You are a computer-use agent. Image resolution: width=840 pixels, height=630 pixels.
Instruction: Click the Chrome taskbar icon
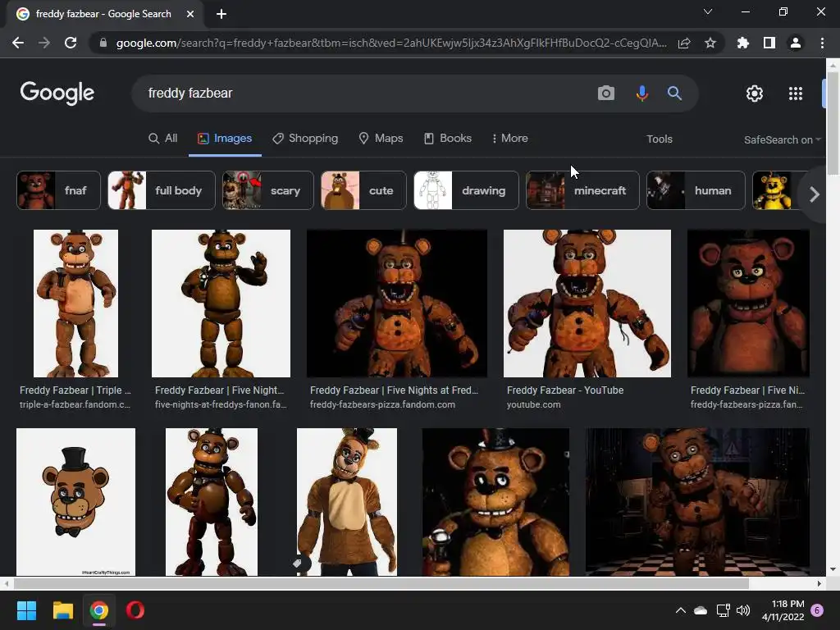[99, 610]
